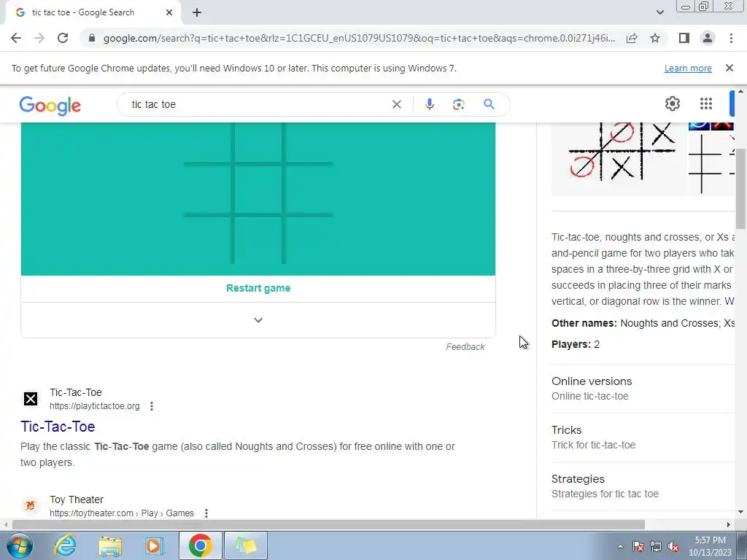Open Google apps grid
The width and height of the screenshot is (747, 560).
click(x=706, y=104)
